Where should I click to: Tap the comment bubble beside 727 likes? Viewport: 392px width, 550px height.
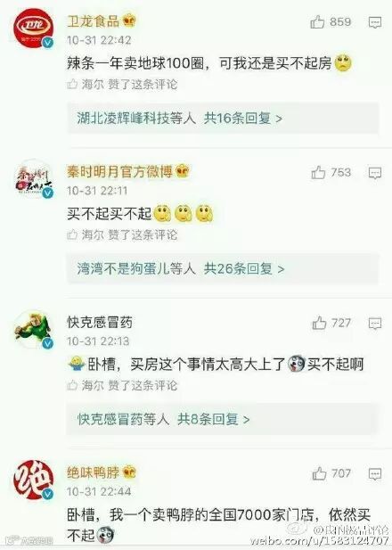click(x=375, y=324)
